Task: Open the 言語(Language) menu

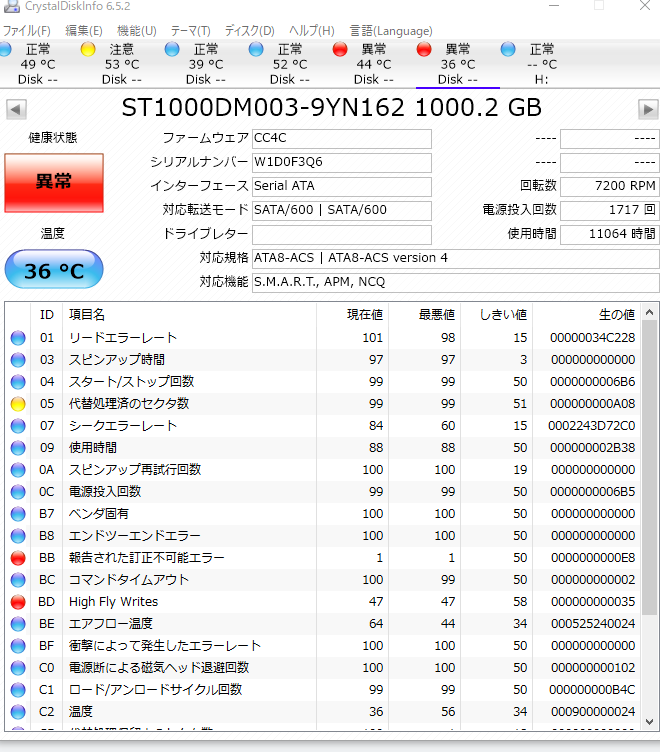Action: (391, 31)
